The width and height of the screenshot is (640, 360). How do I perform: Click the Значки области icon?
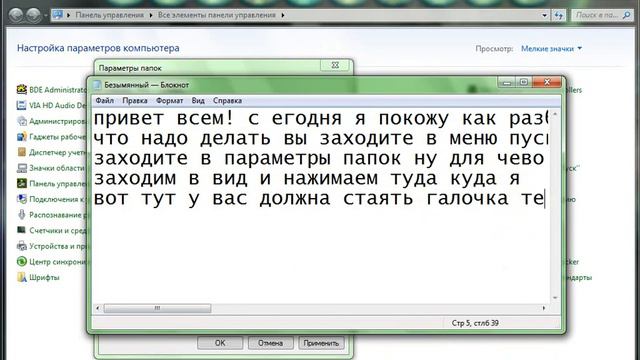[x=22, y=168]
